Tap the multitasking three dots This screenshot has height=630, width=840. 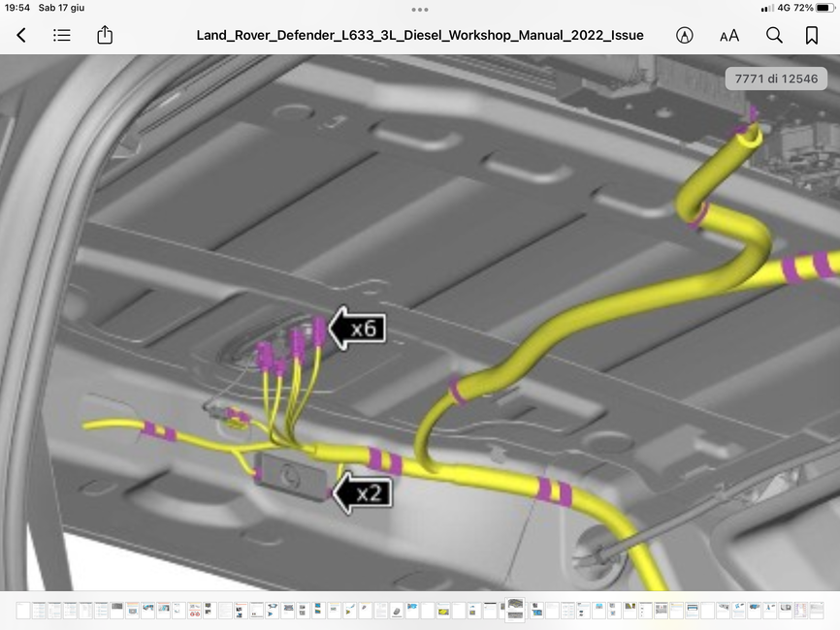coord(420,9)
